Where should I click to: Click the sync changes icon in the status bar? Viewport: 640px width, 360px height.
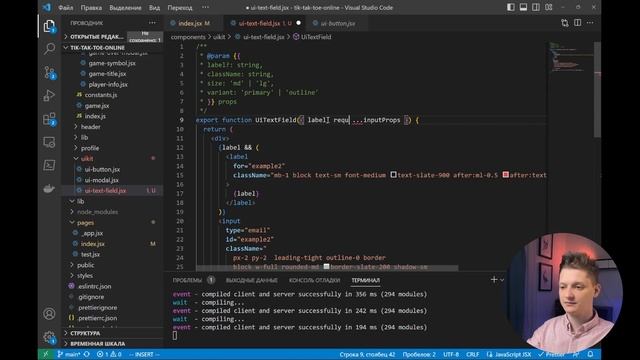click(87, 354)
